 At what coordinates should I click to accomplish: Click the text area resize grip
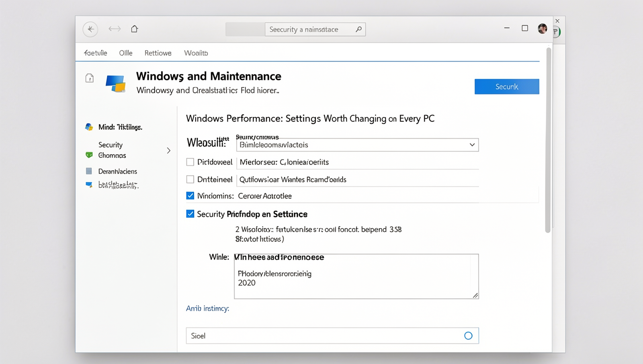tap(475, 295)
